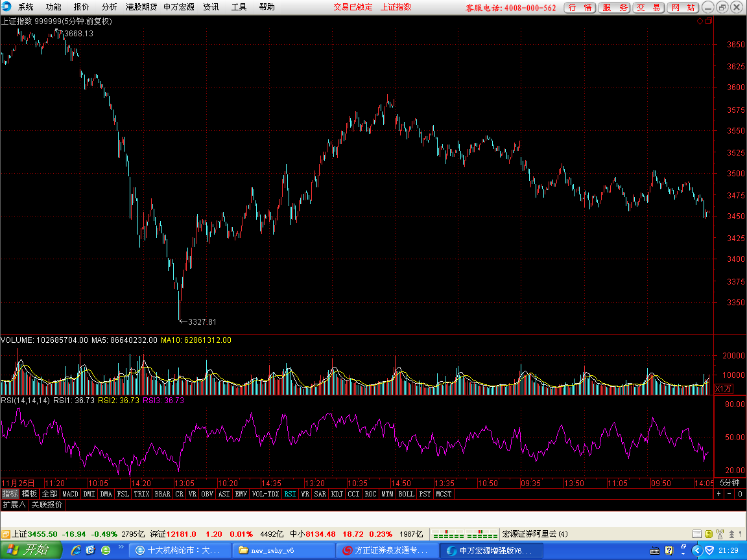Switch to the CCI indicator
This screenshot has height=560, width=747.
353,494
